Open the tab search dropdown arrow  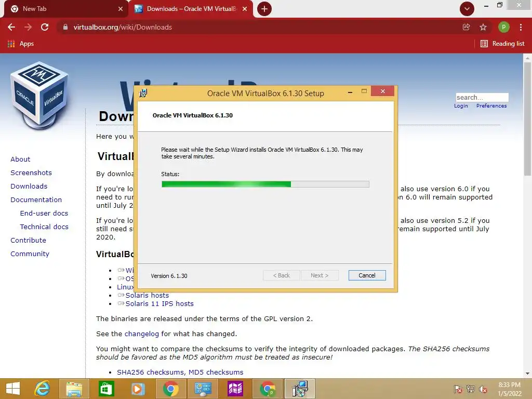point(467,9)
